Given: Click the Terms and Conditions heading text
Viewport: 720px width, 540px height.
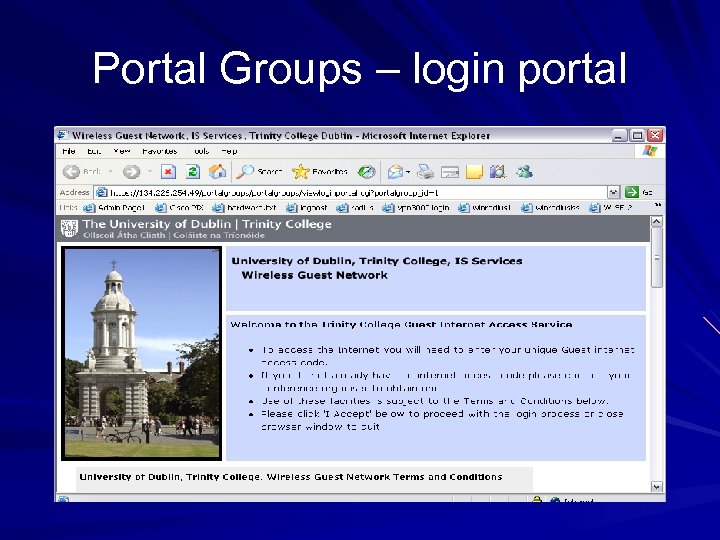Looking at the screenshot, I should click(x=291, y=477).
